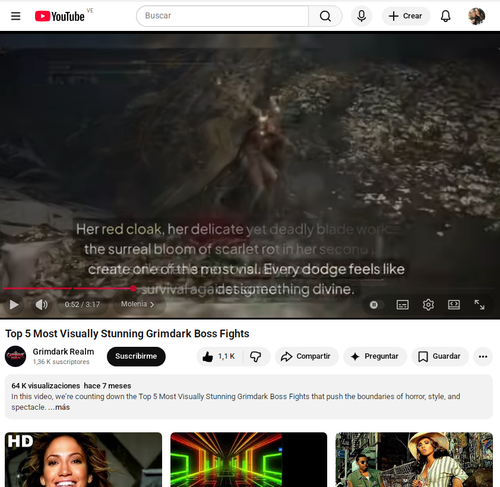
Task: Click the 64 K visualizaciones text
Action: pos(46,386)
